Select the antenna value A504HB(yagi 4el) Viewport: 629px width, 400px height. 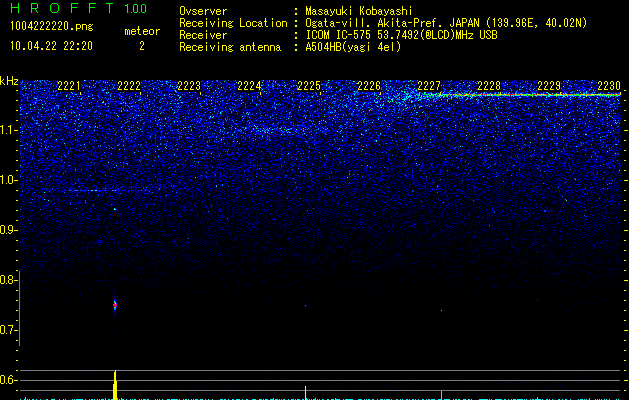pos(353,47)
